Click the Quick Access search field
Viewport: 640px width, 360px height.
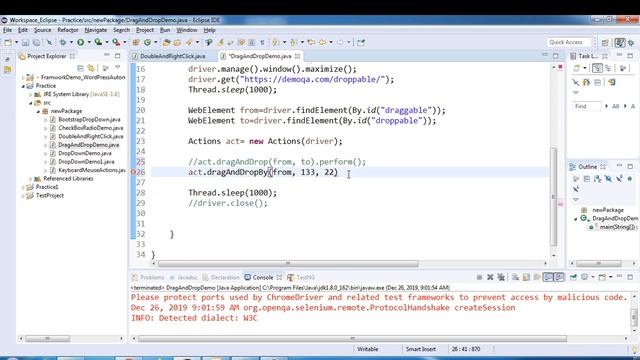pyautogui.click(x=569, y=42)
